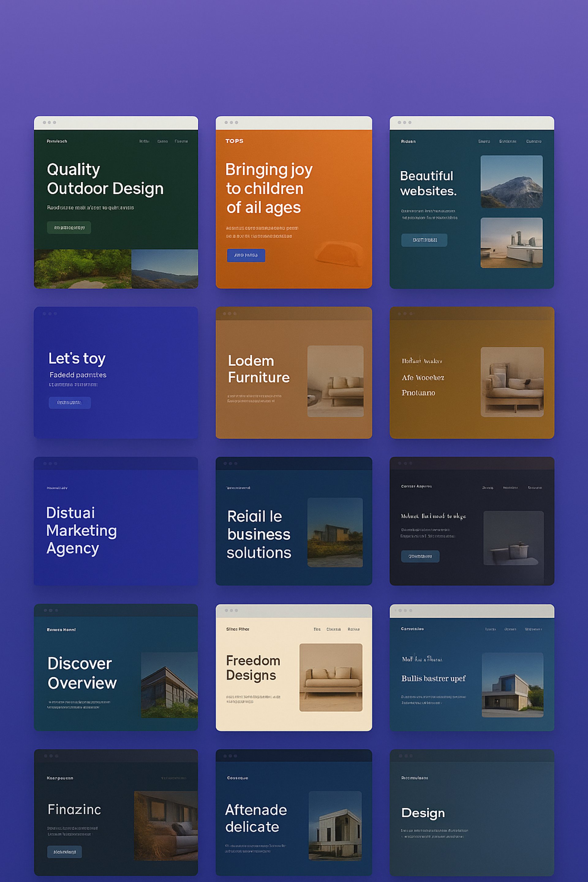Open the building photo beside Discover Overview
This screenshot has height=882, width=588.
169,685
